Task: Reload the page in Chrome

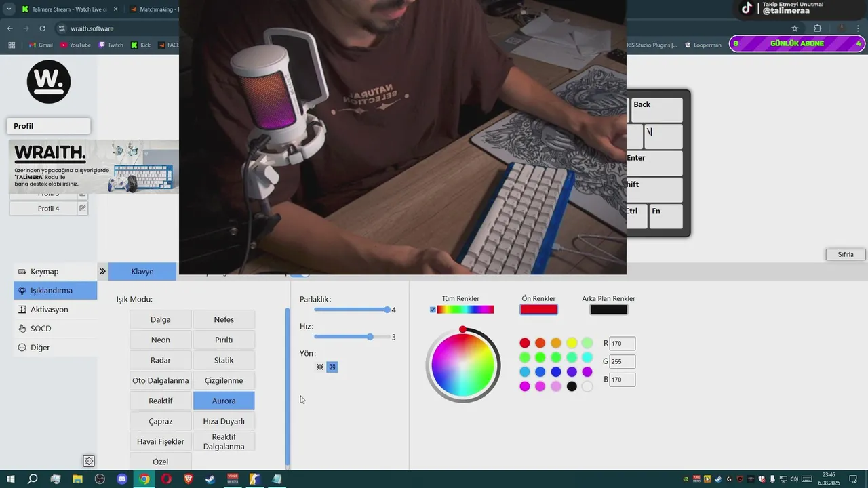Action: coord(42,28)
